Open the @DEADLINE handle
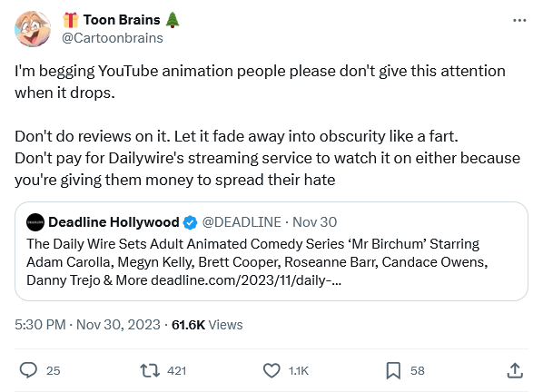 [x=242, y=222]
